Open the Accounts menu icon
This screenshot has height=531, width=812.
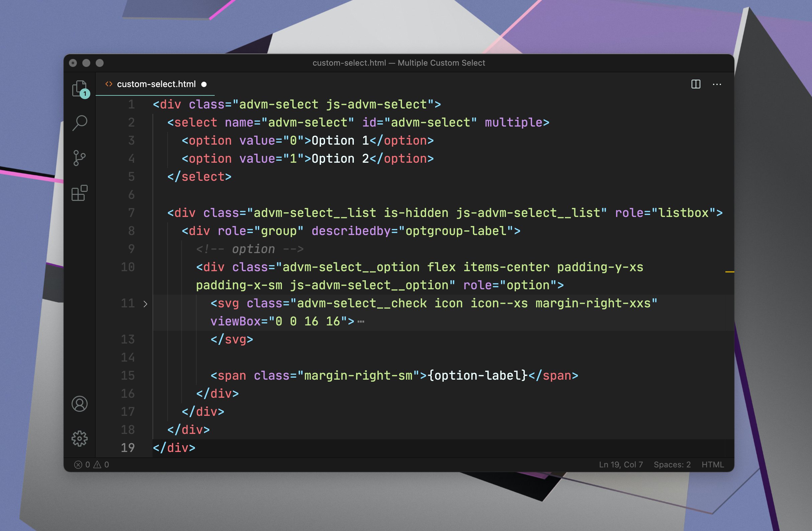coord(80,404)
